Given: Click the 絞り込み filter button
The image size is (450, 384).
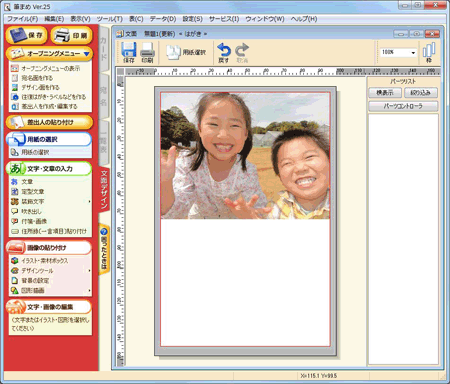Looking at the screenshot, I should (x=421, y=93).
